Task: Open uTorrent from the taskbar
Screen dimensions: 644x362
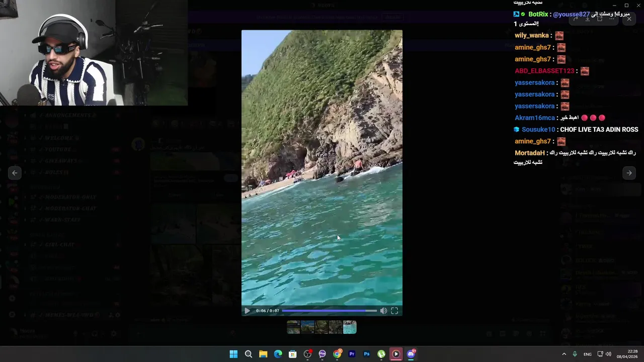Action: tap(381, 354)
